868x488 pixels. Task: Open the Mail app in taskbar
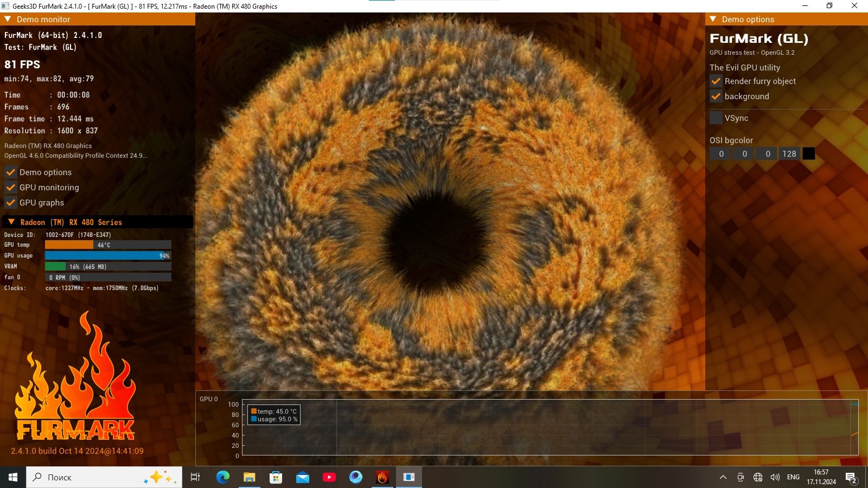point(303,477)
